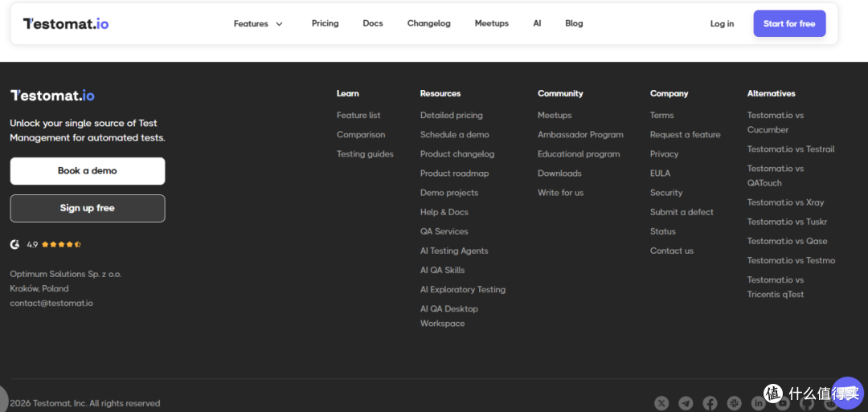The width and height of the screenshot is (868, 412).
Task: Open Testomat.io vs Testmo comparison
Action: tap(791, 260)
